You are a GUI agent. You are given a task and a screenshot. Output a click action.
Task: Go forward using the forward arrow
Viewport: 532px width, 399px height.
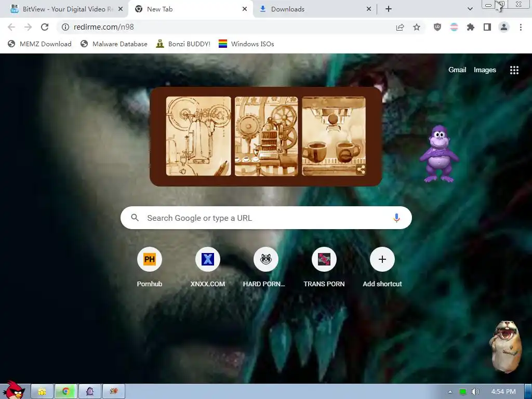coord(28,27)
